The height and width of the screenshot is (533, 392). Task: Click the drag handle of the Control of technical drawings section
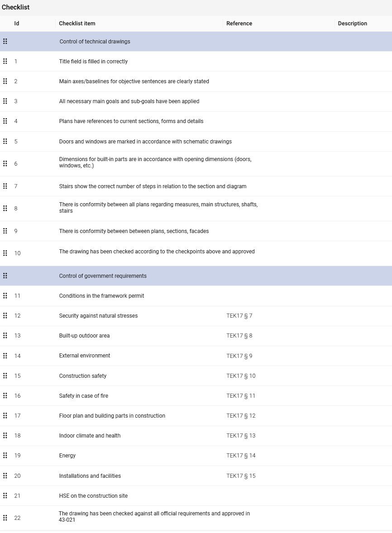[x=5, y=41]
